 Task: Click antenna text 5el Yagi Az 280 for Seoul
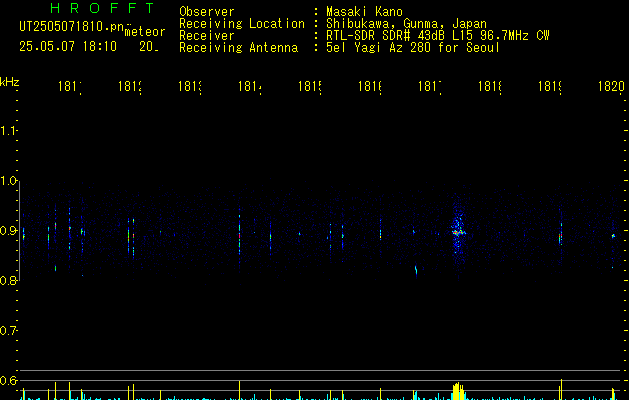coord(413,48)
